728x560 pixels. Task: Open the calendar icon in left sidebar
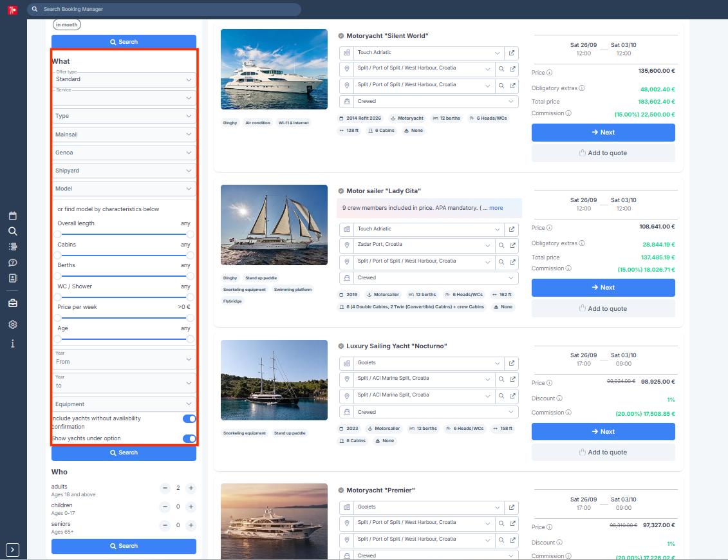coord(12,216)
